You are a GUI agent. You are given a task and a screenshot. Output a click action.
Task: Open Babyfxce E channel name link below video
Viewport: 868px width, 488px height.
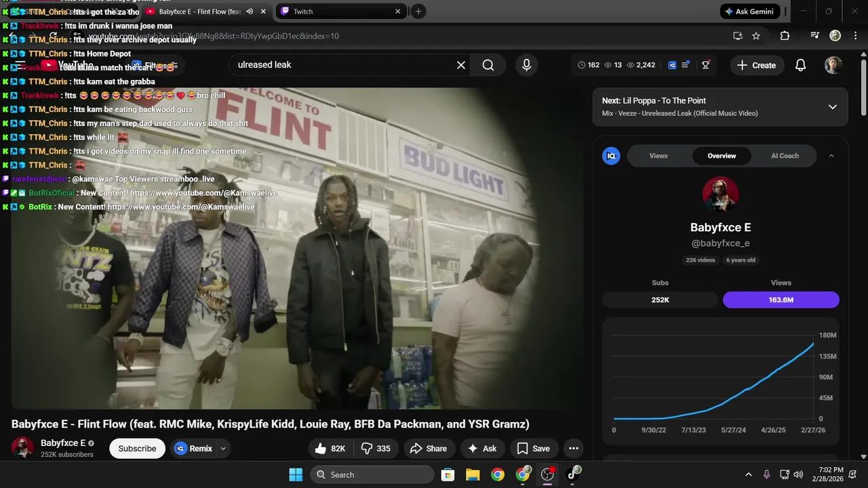tap(63, 443)
